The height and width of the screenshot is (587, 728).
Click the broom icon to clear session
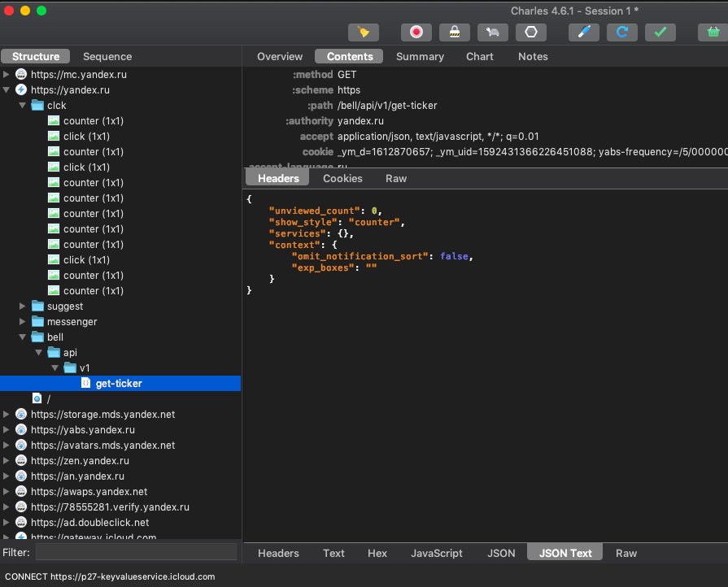(364, 32)
